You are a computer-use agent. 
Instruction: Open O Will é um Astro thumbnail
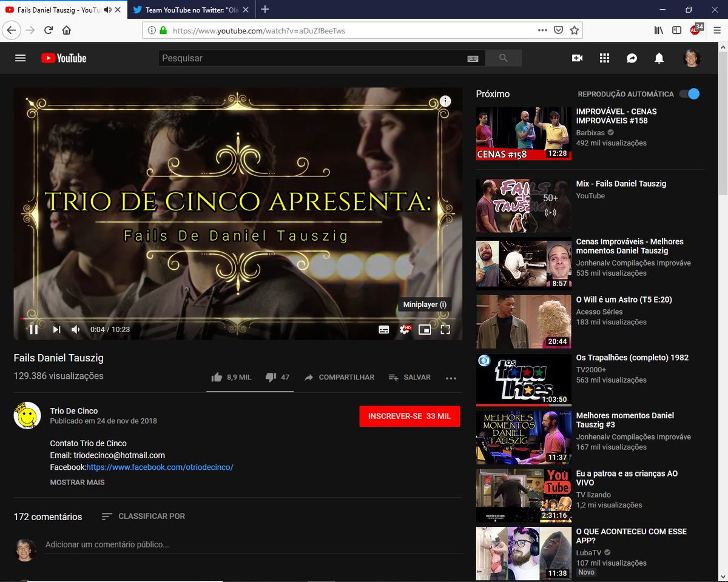pyautogui.click(x=524, y=322)
